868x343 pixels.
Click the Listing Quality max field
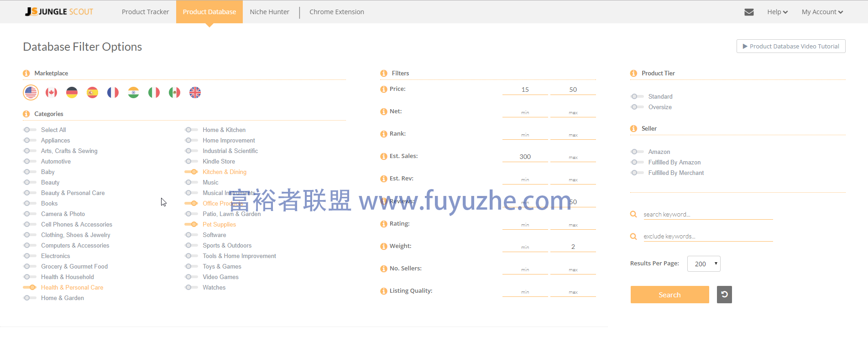click(x=573, y=291)
